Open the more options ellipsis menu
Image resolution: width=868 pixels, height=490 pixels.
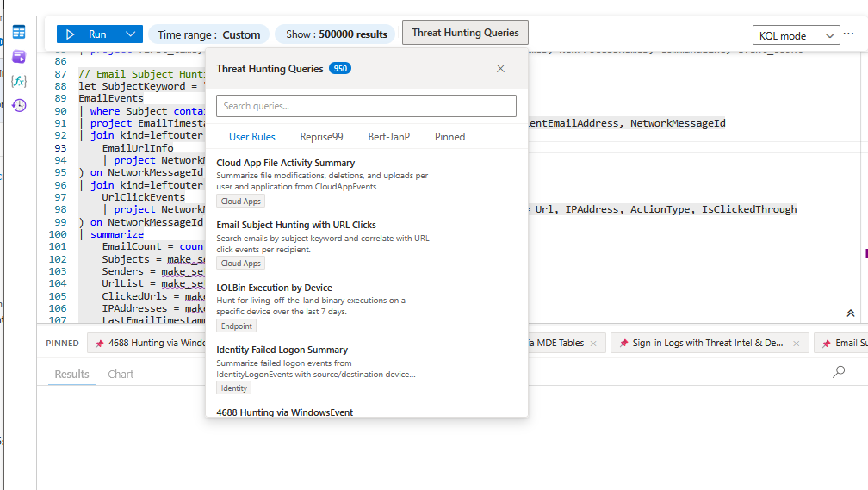point(849,34)
